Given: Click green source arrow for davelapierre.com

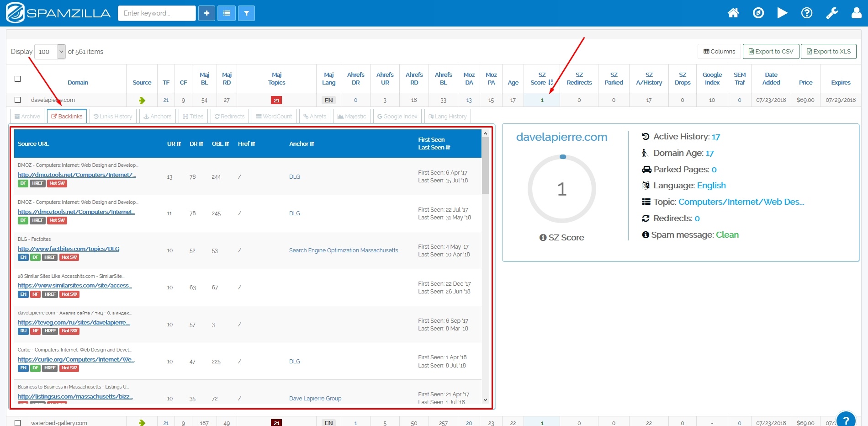Looking at the screenshot, I should pyautogui.click(x=142, y=100).
